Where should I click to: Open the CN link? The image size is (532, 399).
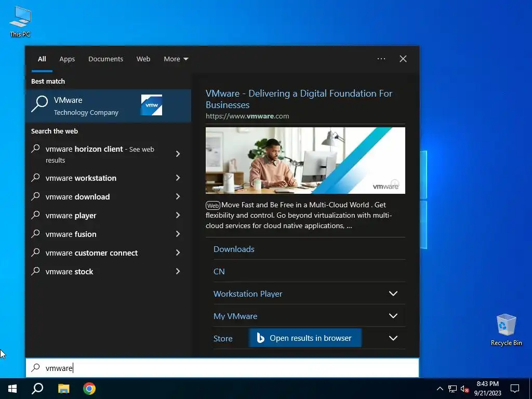(x=219, y=271)
